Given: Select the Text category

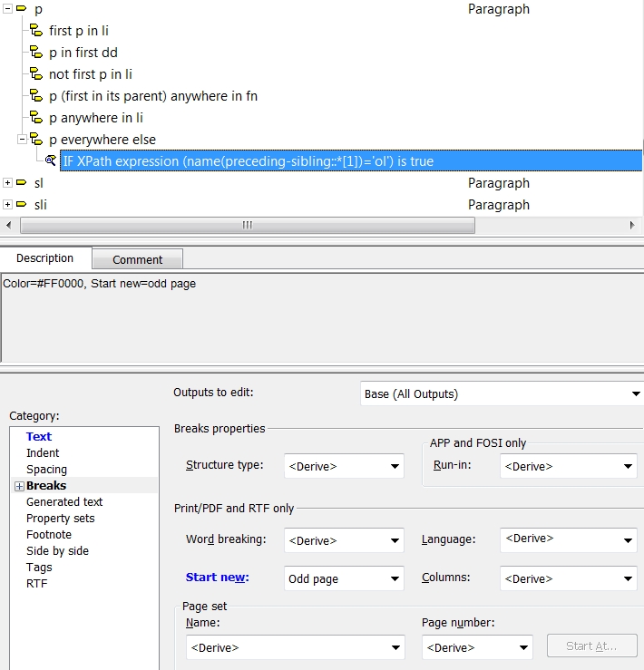Looking at the screenshot, I should point(38,437).
